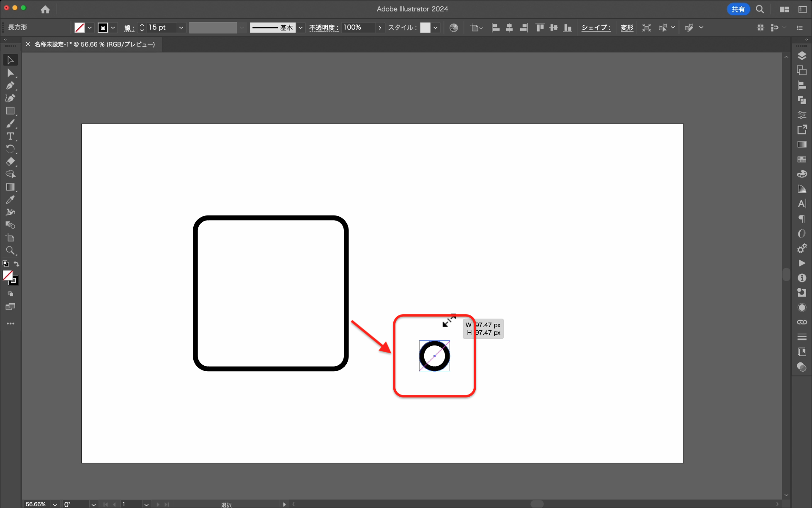This screenshot has height=508, width=812.
Task: Open the Stroke panel icon
Action: (801, 337)
